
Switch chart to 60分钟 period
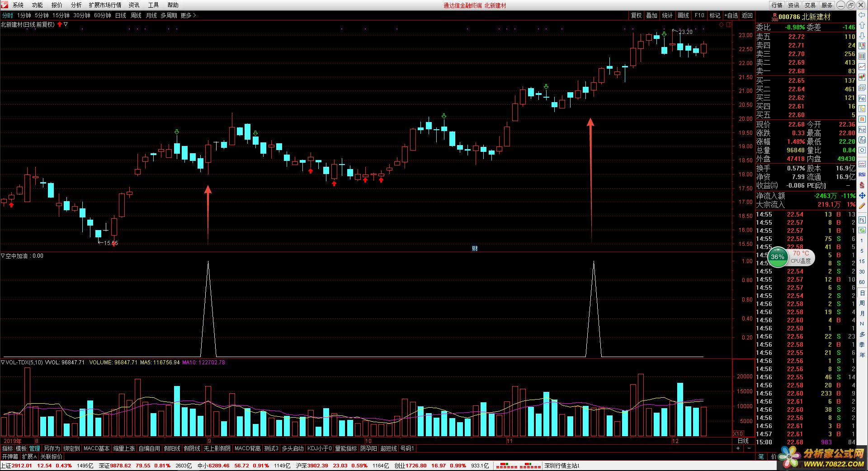pyautogui.click(x=103, y=15)
